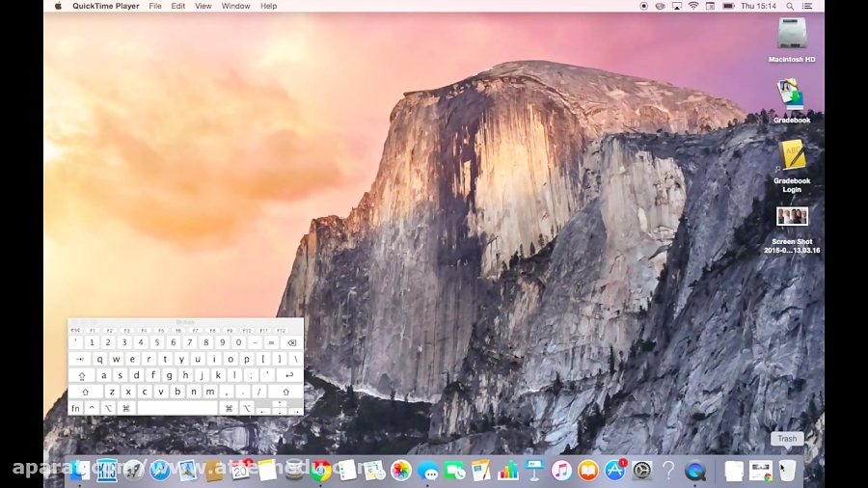Image resolution: width=868 pixels, height=488 pixels.
Task: Click the battery status icon
Action: pos(728,6)
